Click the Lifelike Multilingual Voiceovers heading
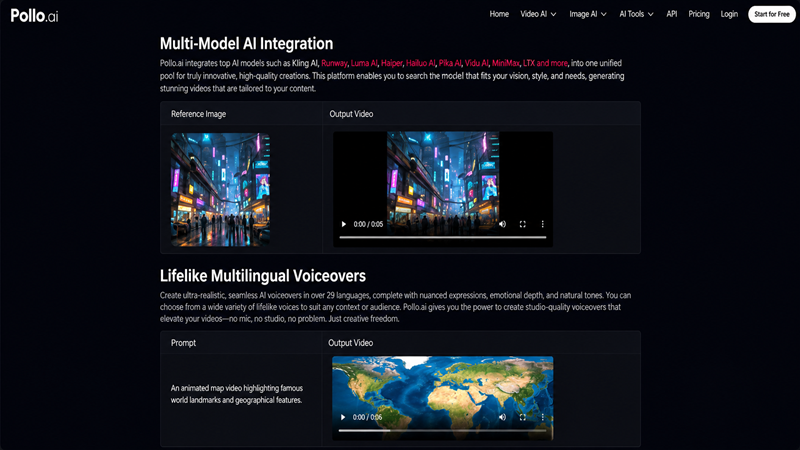 [x=263, y=276]
